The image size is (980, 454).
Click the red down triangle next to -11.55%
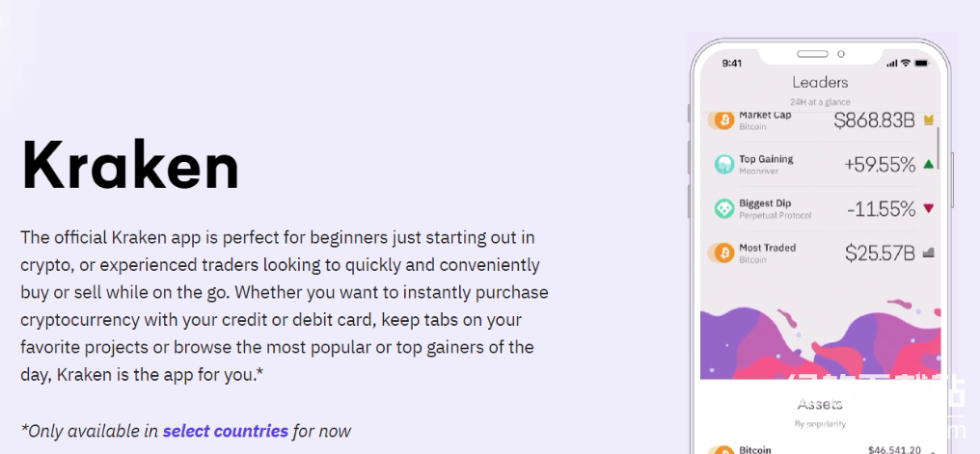(x=929, y=208)
